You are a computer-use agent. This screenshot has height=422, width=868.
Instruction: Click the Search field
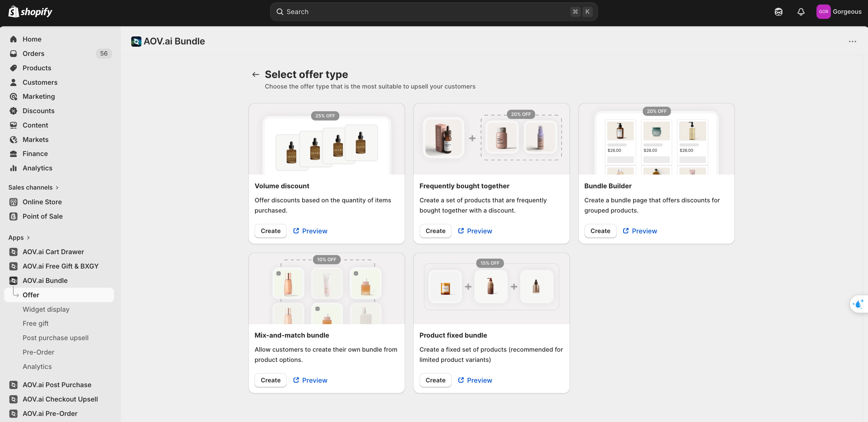coord(434,12)
